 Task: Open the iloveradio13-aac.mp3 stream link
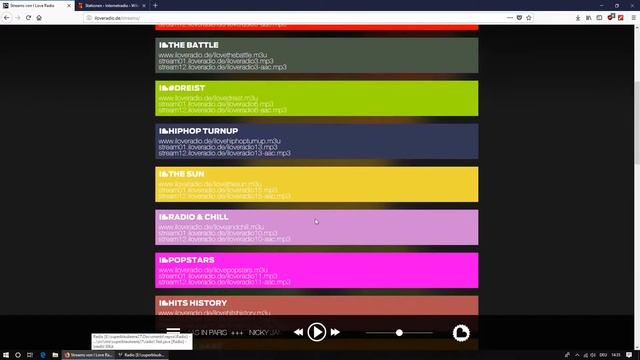click(224, 153)
